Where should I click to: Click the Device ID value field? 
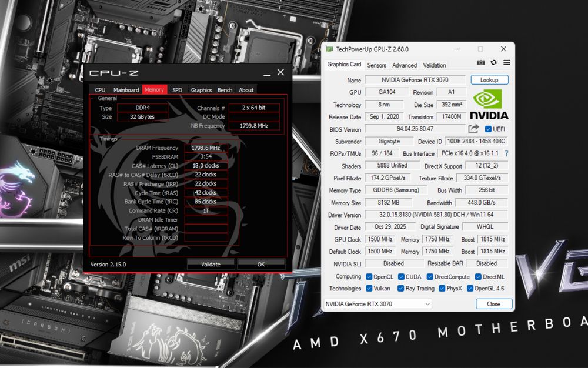[x=476, y=141]
